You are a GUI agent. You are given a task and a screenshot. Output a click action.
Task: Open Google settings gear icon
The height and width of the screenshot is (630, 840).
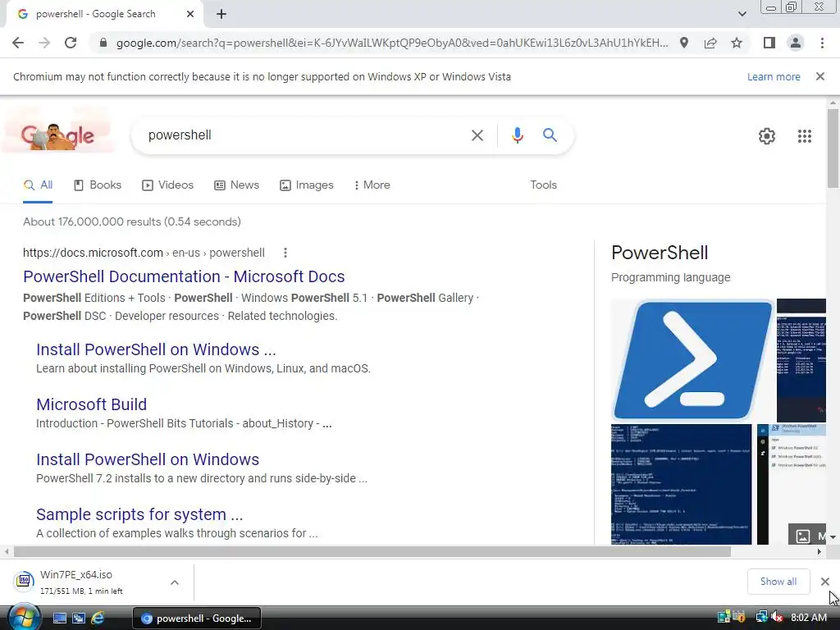click(767, 136)
